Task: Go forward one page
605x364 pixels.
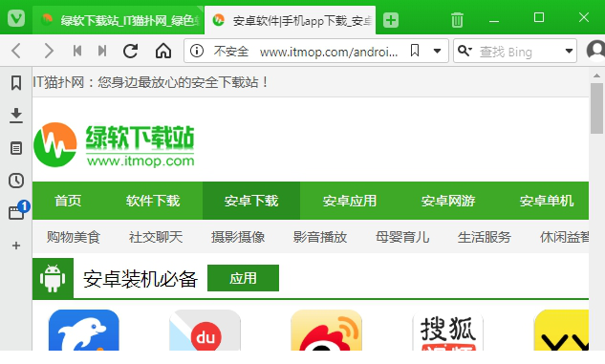Action: pyautogui.click(x=48, y=51)
